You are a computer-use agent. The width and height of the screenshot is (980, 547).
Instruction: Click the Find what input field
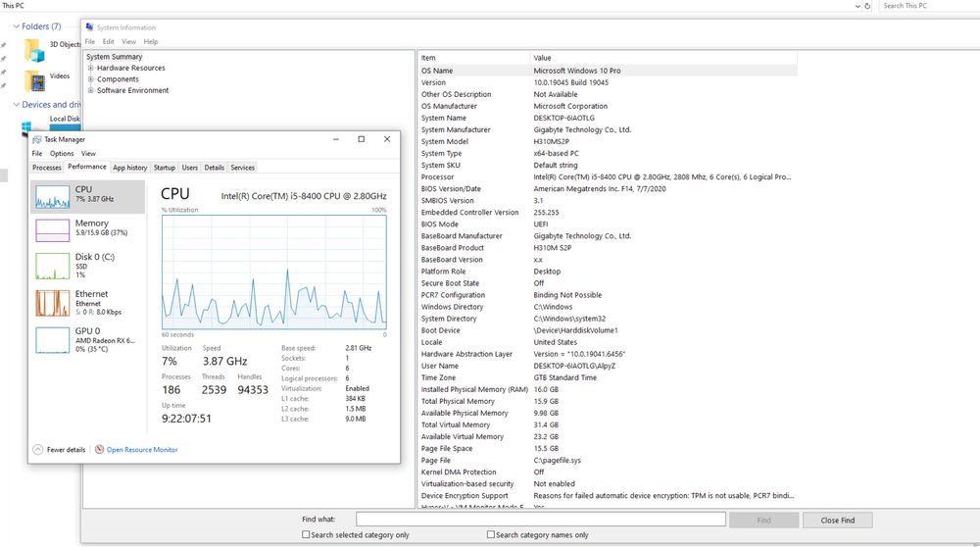pos(541,519)
